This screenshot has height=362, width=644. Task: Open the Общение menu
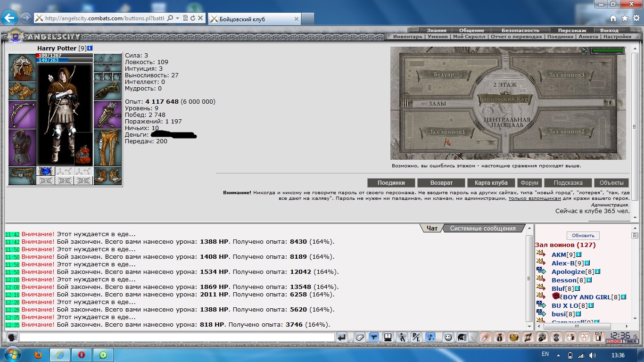pos(471,30)
